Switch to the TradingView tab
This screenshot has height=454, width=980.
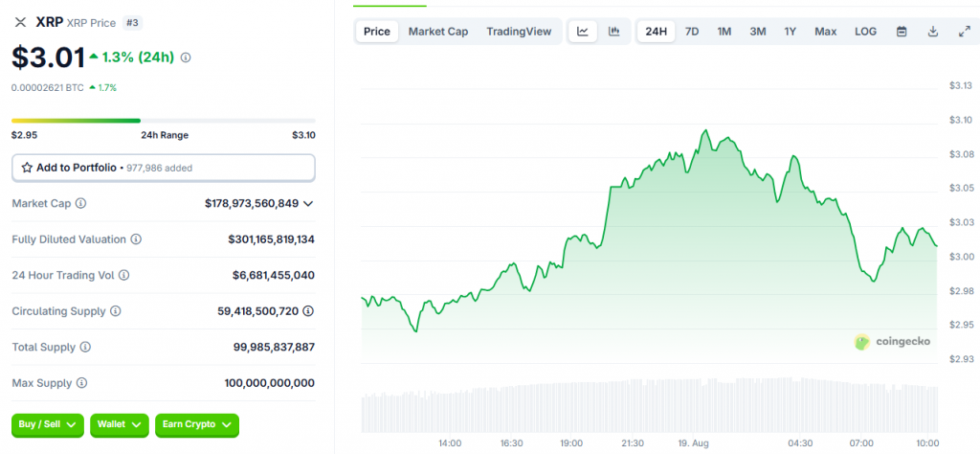(x=519, y=32)
